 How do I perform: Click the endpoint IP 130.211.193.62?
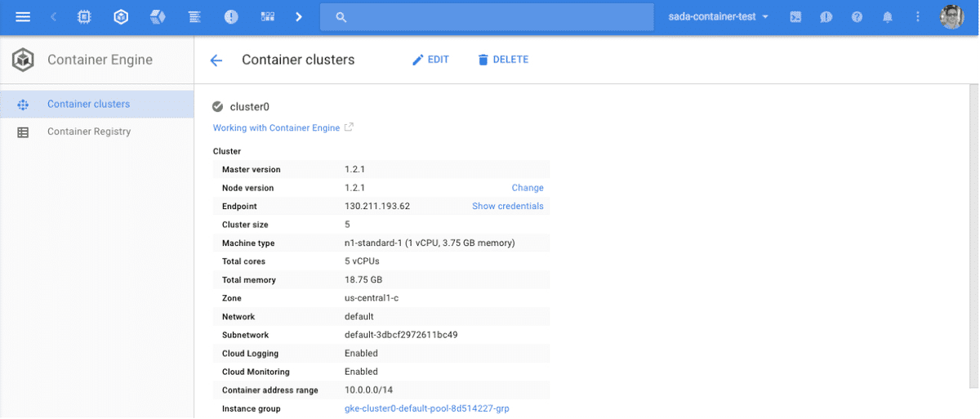(x=377, y=207)
